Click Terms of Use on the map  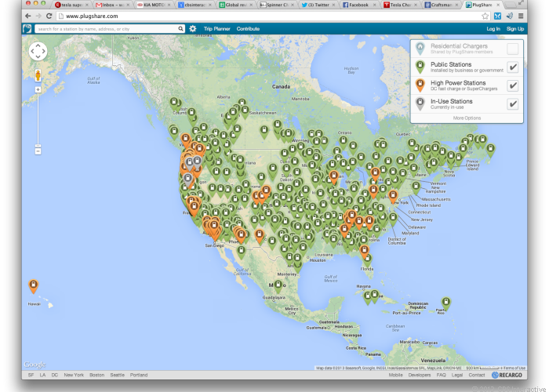coord(514,368)
